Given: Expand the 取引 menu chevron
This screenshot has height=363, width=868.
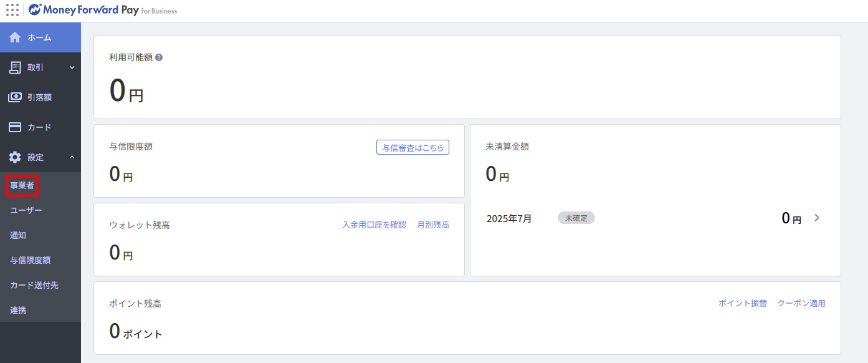Looking at the screenshot, I should click(72, 67).
